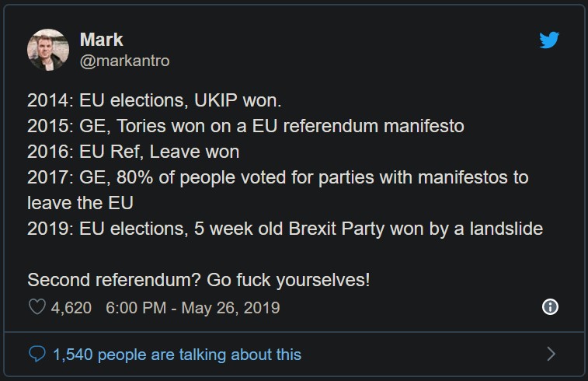Visit the @markantro handle link
The image size is (588, 381).
(124, 61)
